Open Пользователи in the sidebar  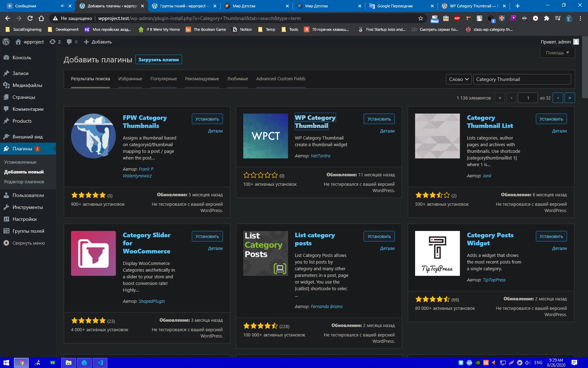(x=28, y=195)
